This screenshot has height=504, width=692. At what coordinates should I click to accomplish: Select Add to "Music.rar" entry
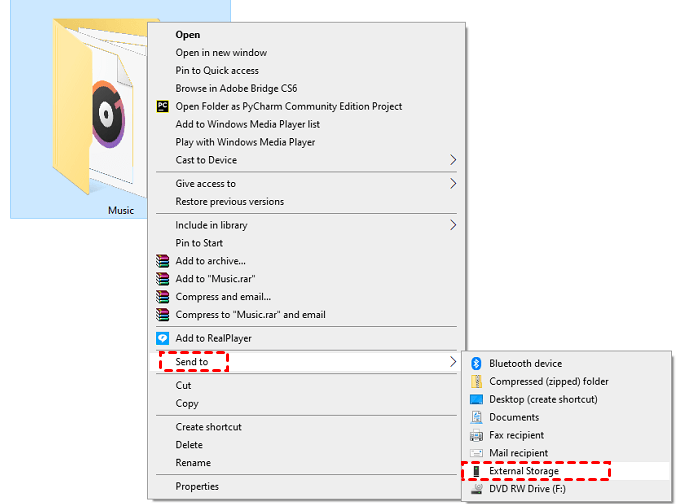pos(306,279)
